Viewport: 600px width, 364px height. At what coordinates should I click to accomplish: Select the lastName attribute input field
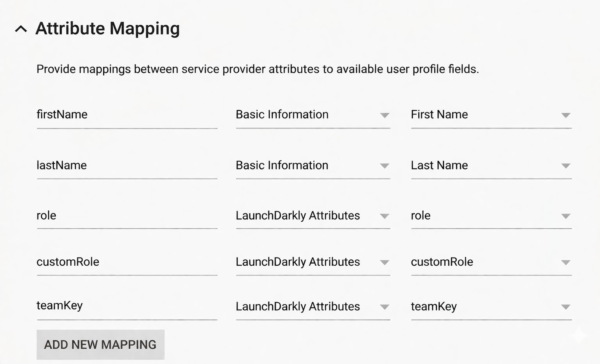click(127, 165)
